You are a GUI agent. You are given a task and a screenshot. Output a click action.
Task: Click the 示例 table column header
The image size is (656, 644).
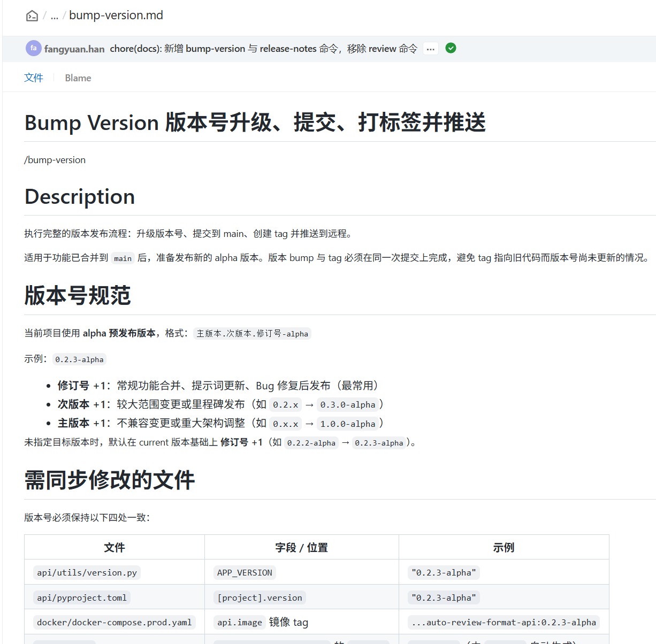click(x=504, y=547)
